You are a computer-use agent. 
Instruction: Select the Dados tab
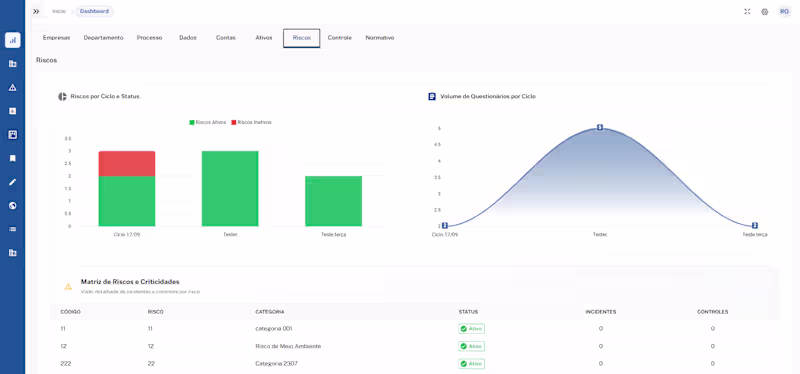(x=188, y=38)
